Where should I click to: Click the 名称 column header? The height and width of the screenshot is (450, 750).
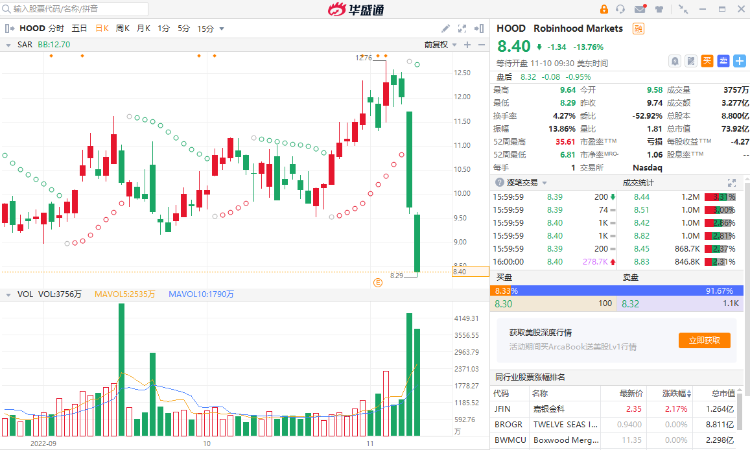coord(540,394)
